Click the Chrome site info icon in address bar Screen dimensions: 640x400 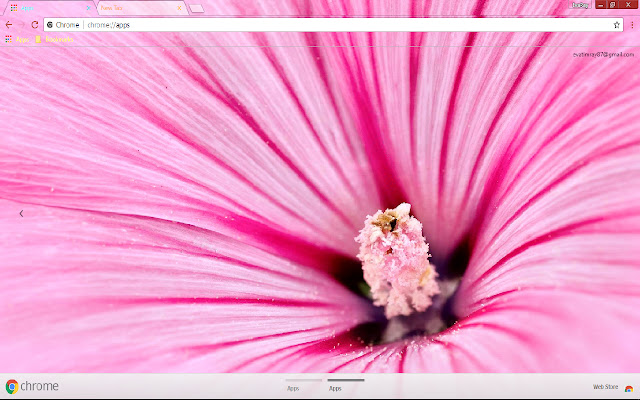[x=50, y=25]
